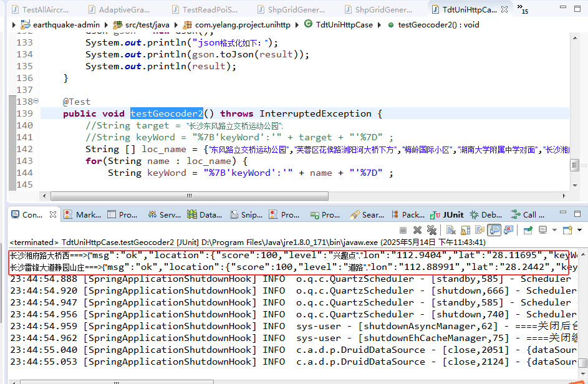Open the Serv... (Servers) view tab
The width and height of the screenshot is (588, 384).
[165, 215]
